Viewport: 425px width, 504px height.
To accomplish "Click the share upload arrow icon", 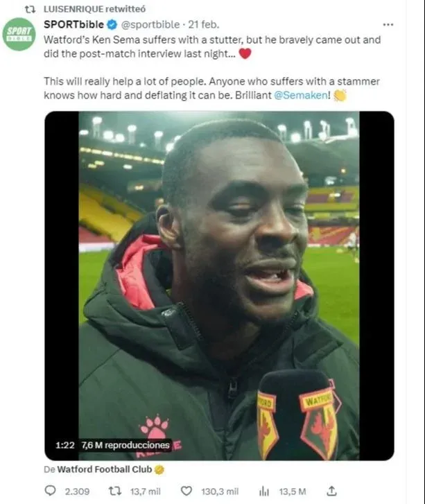I will coord(331,491).
